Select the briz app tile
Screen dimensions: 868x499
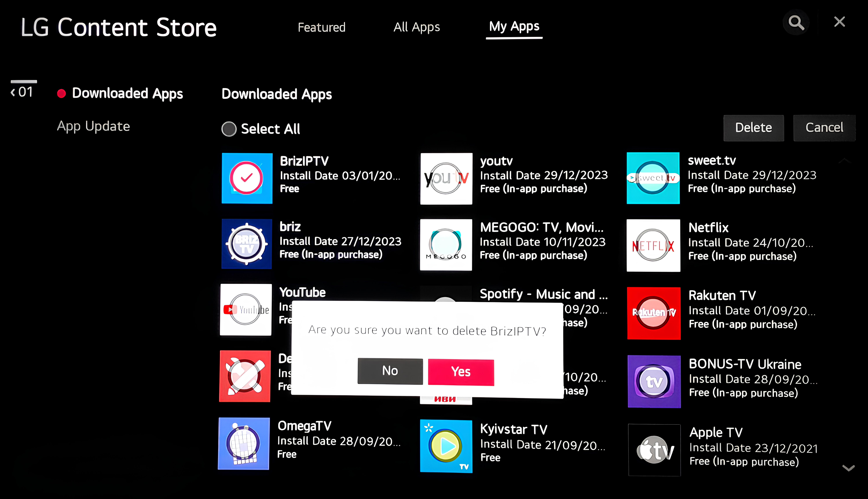click(247, 244)
